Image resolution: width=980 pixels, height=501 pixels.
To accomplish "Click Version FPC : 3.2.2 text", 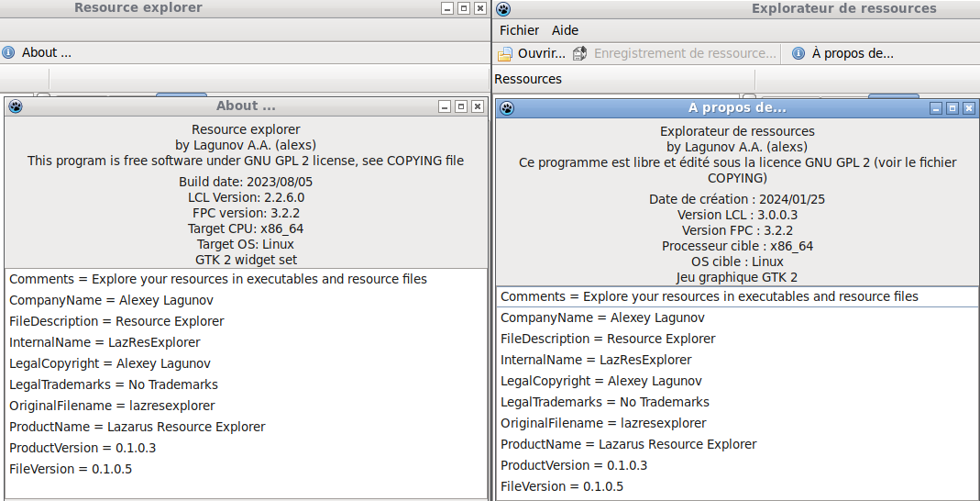I will point(737,230).
